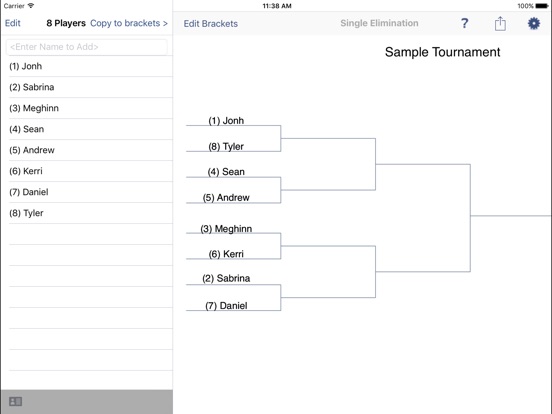This screenshot has width=552, height=414.
Task: Tap (7) Daniel slot in the bracket
Action: coord(226,306)
